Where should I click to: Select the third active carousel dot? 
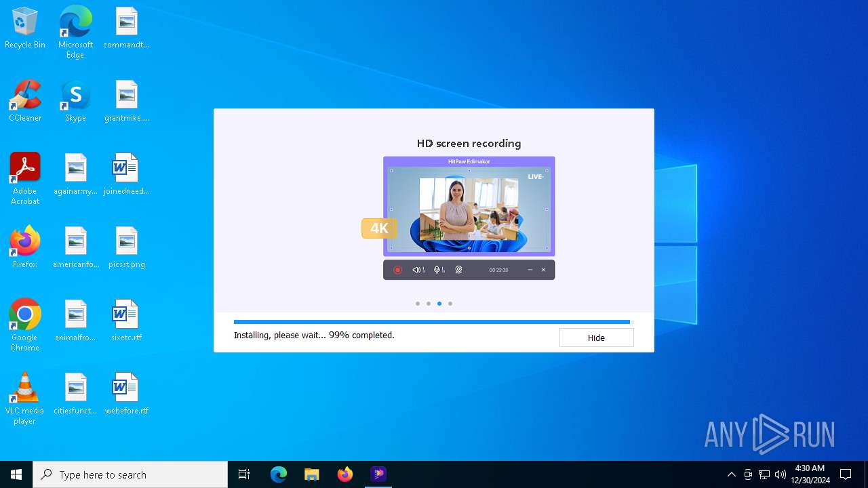(439, 304)
